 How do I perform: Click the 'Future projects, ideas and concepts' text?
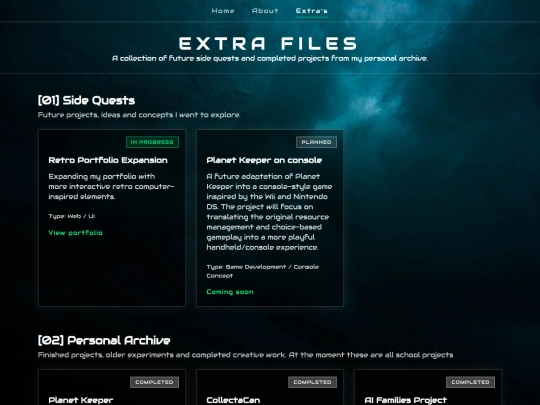[x=139, y=115]
